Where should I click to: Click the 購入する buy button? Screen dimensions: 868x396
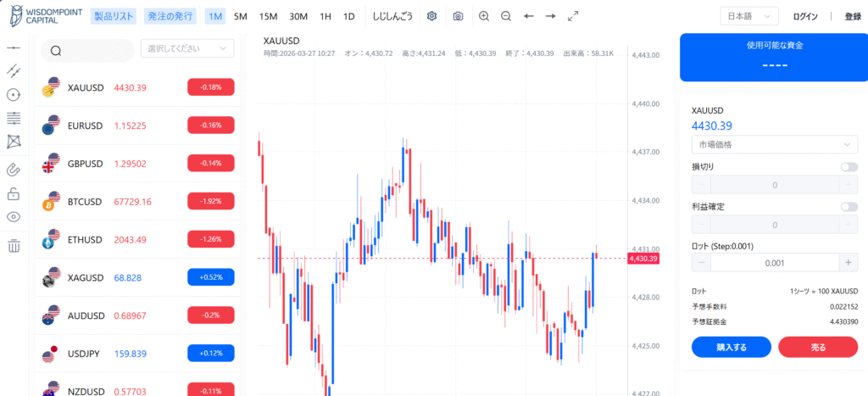[732, 348]
